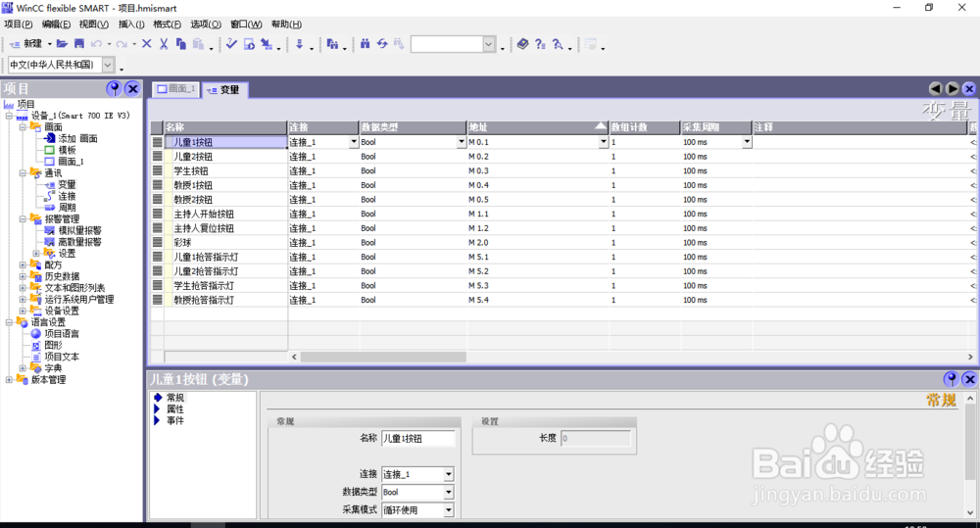Select 添加 画面 in project tree
The image size is (980, 528).
(x=78, y=139)
